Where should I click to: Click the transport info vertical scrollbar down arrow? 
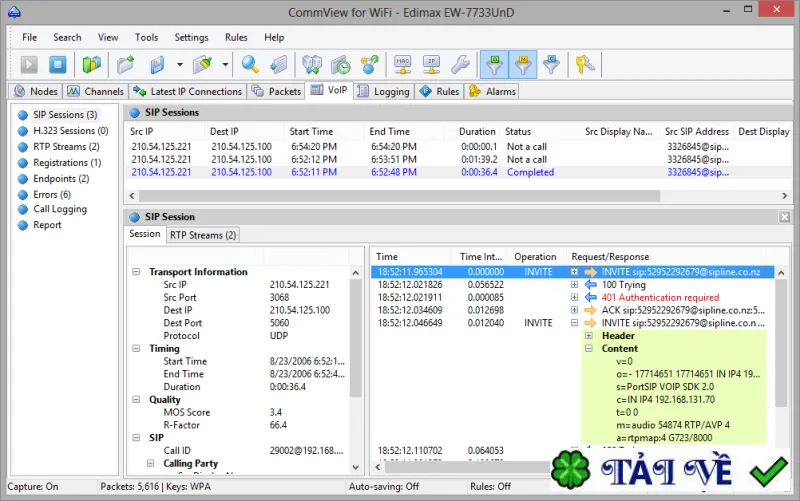click(x=356, y=467)
